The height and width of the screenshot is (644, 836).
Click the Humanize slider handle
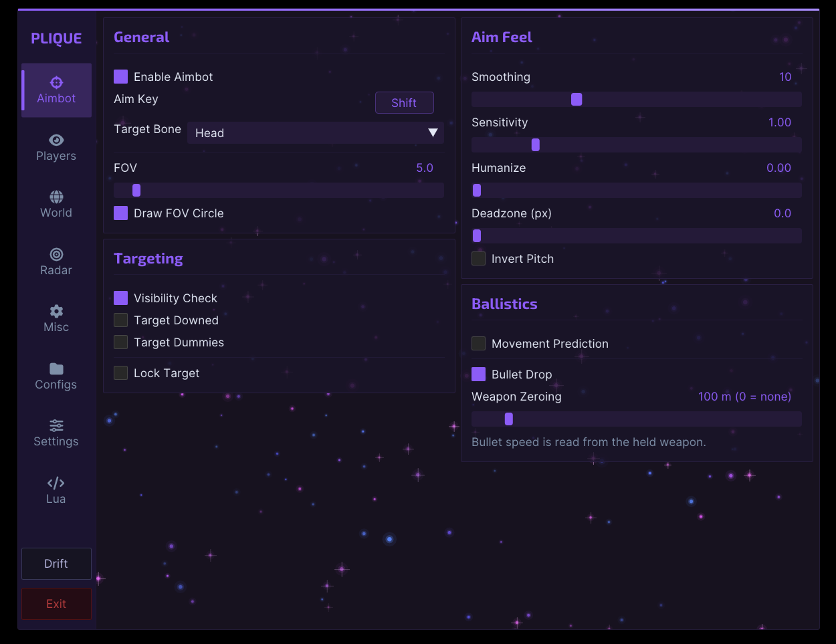tap(477, 190)
